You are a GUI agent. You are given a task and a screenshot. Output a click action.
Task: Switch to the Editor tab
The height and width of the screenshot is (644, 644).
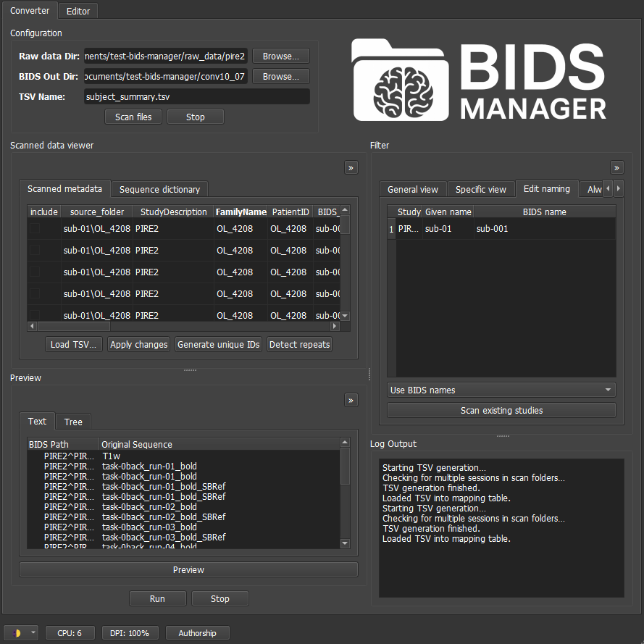point(78,11)
